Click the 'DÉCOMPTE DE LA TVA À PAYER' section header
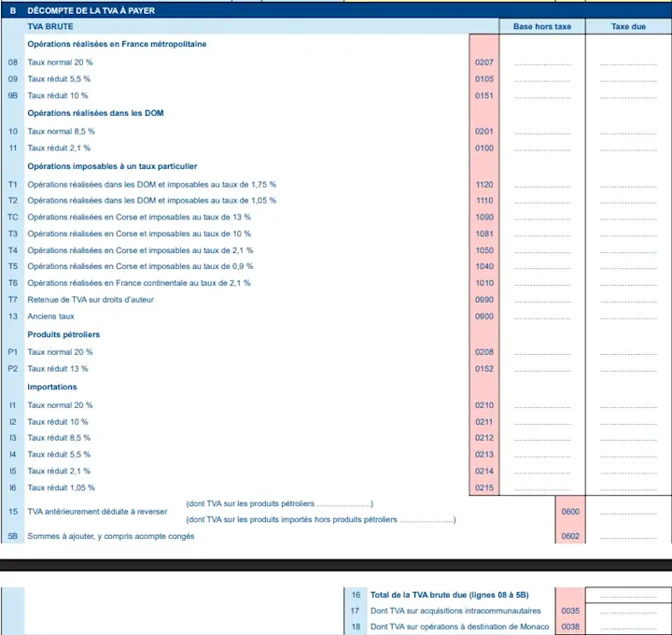The image size is (672, 635). coord(91,10)
